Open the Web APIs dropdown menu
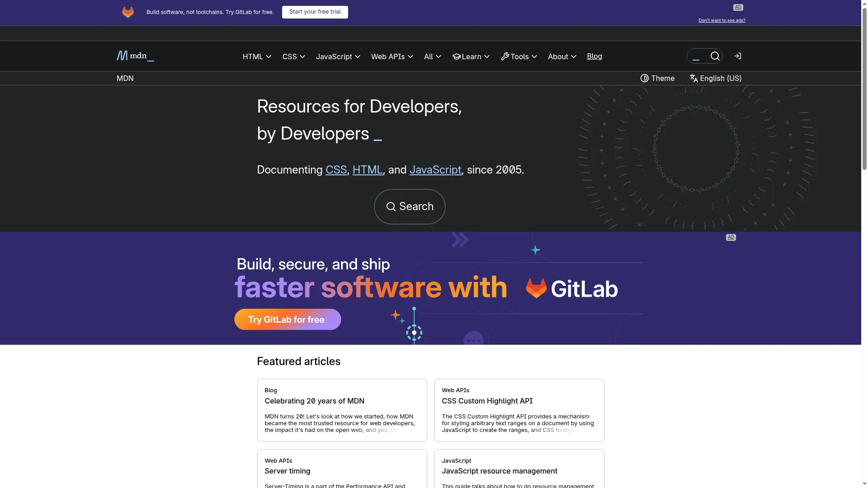This screenshot has width=868, height=488. 392,56
